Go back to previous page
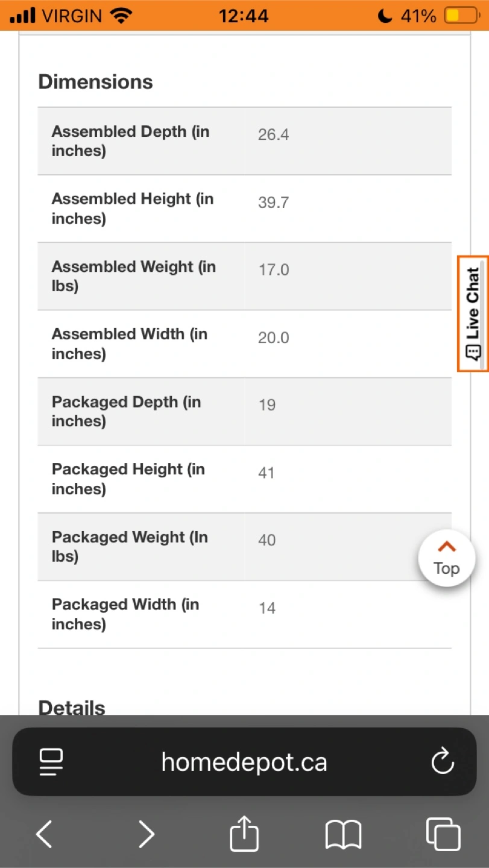The height and width of the screenshot is (868, 489). point(45,835)
